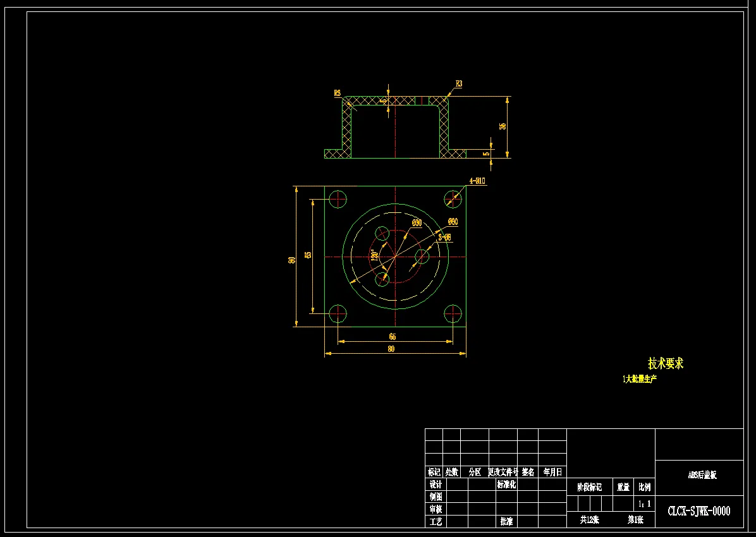Click the 技术要求 heading
The width and height of the screenshot is (756, 537).
point(666,363)
